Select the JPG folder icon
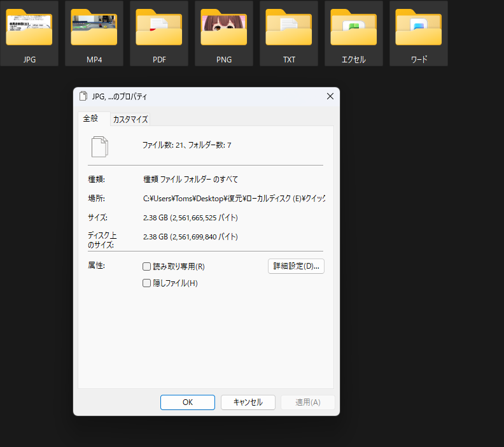 (x=29, y=29)
